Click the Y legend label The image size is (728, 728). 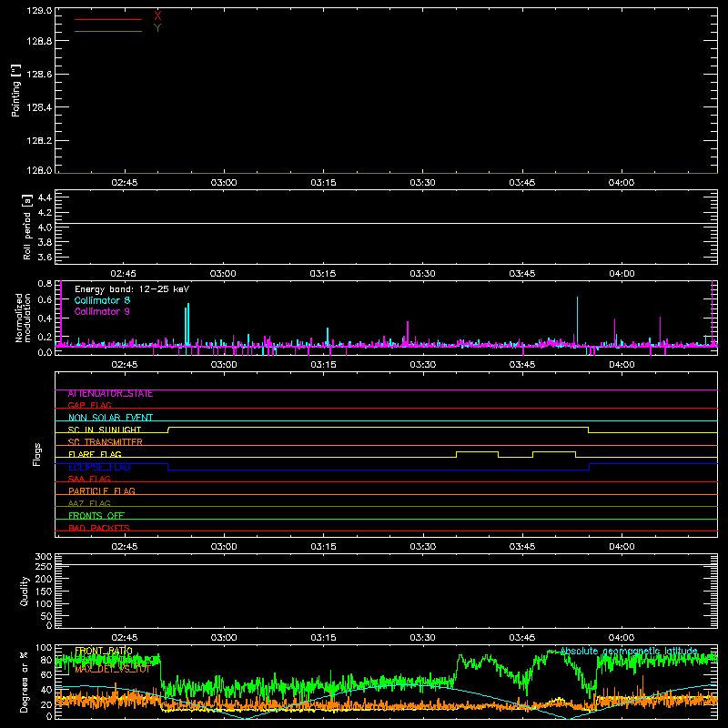[x=157, y=28]
